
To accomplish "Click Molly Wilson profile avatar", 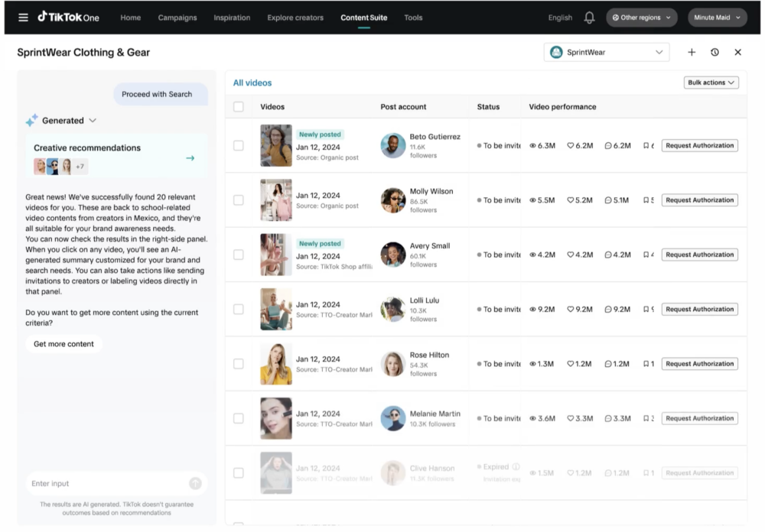I will [393, 200].
